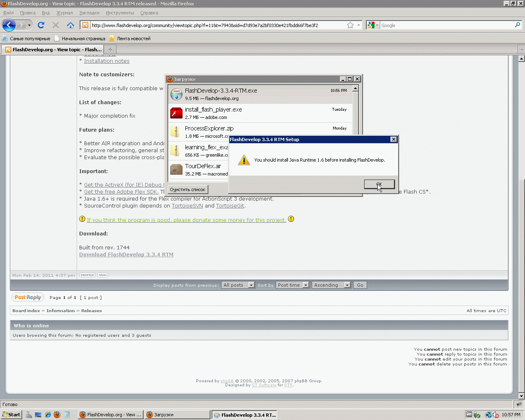
Task: Select the install_flash_player.exe file name
Action: (213, 110)
